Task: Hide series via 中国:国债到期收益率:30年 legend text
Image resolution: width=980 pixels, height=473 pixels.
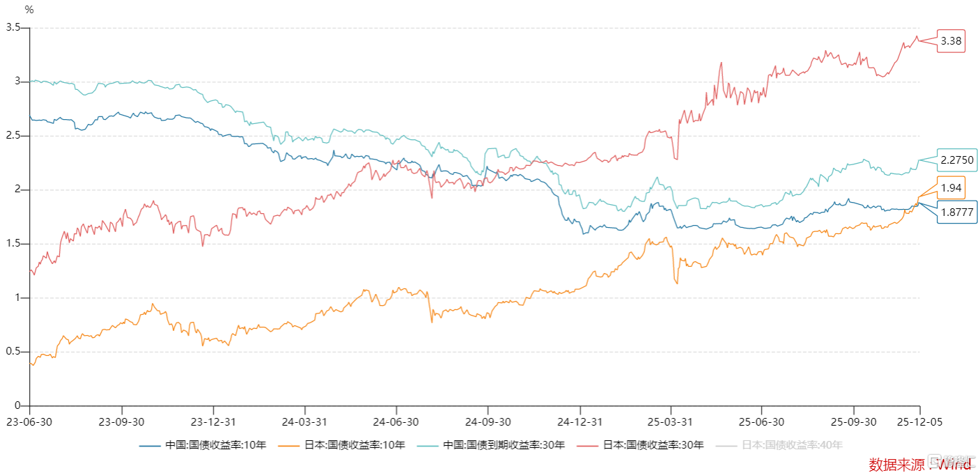Action: click(x=504, y=444)
